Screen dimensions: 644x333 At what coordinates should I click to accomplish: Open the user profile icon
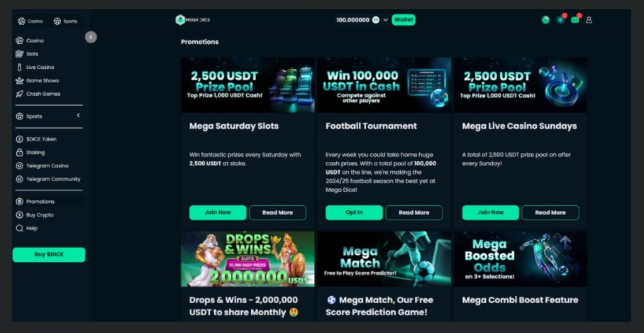pyautogui.click(x=589, y=20)
